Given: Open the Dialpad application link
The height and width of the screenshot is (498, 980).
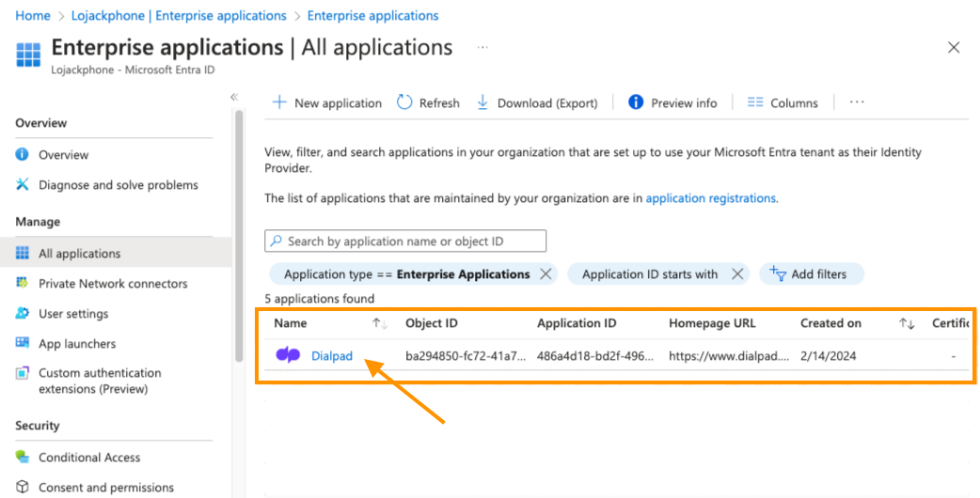Looking at the screenshot, I should 332,356.
